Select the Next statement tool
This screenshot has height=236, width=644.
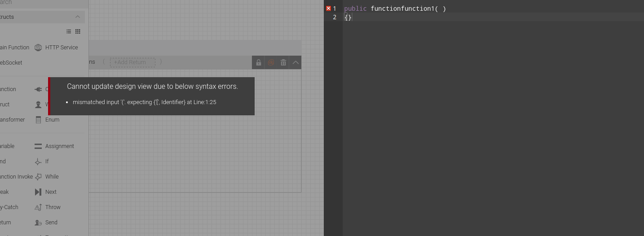tap(45, 192)
